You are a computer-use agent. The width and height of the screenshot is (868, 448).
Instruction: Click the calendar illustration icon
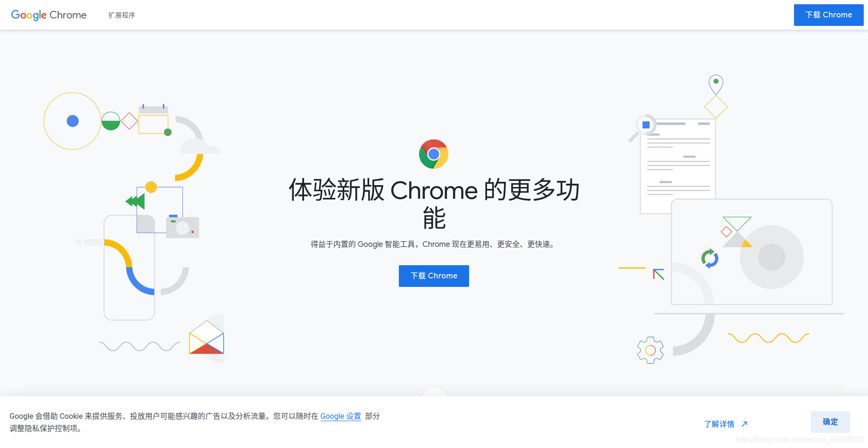click(153, 119)
